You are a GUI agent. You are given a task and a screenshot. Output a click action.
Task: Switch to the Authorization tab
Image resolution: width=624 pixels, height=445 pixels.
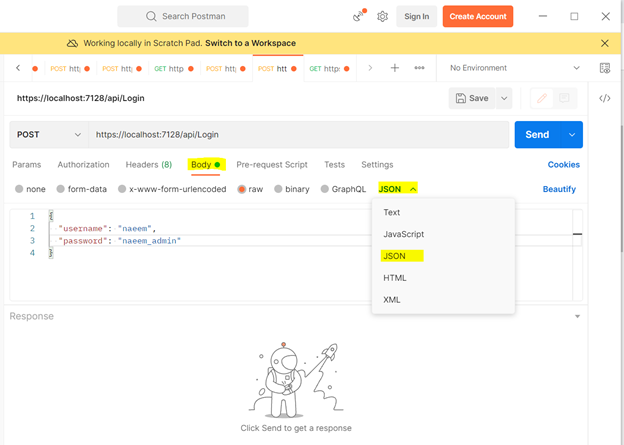[83, 165]
